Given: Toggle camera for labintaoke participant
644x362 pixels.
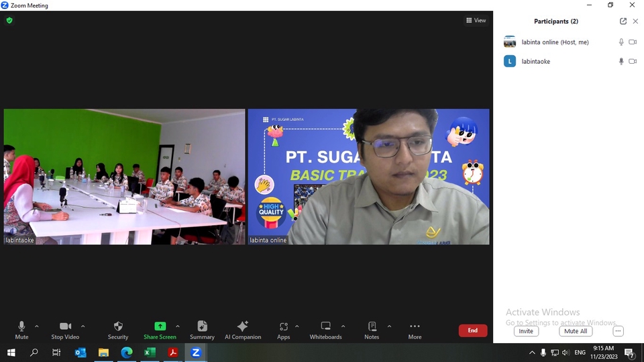Looking at the screenshot, I should (633, 61).
